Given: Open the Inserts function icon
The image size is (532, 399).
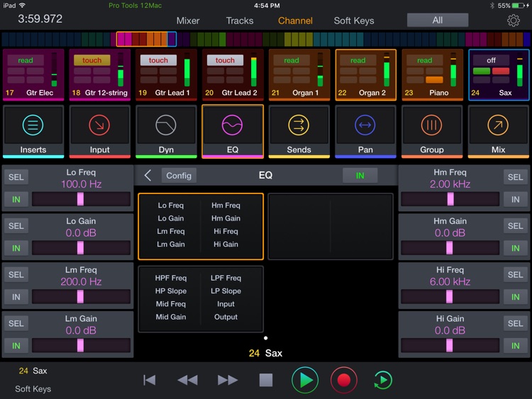Looking at the screenshot, I should point(33,126).
